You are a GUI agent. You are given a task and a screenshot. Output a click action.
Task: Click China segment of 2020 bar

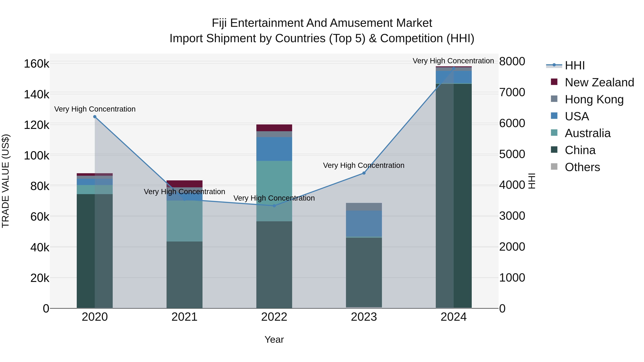point(95,251)
